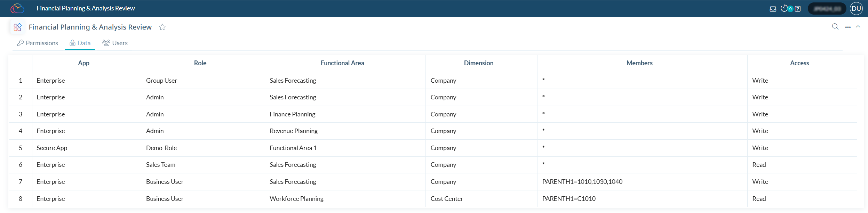Image resolution: width=868 pixels, height=213 pixels.
Task: Select the Data tab
Action: [x=80, y=43]
